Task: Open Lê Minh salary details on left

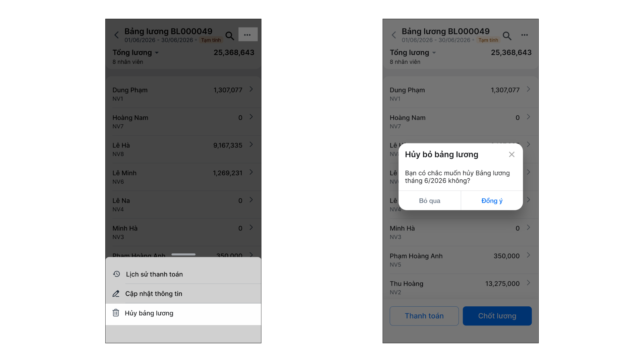Action: [183, 177]
